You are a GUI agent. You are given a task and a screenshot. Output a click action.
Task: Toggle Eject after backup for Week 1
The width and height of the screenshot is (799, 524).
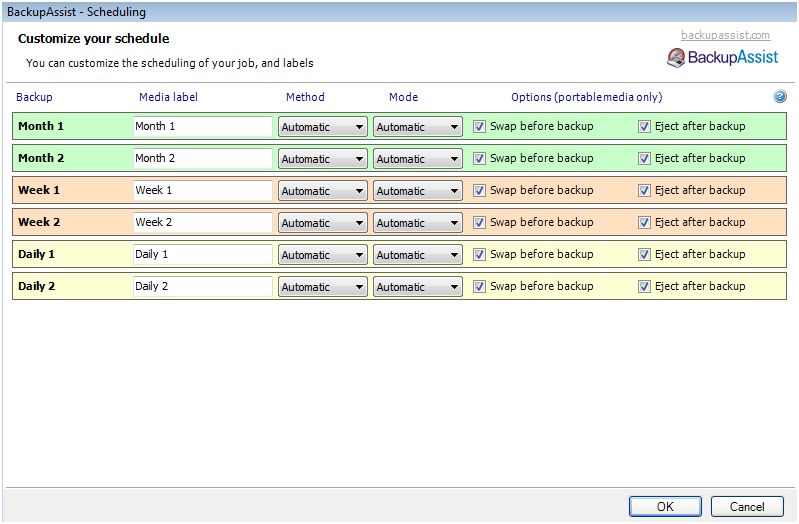pos(644,191)
